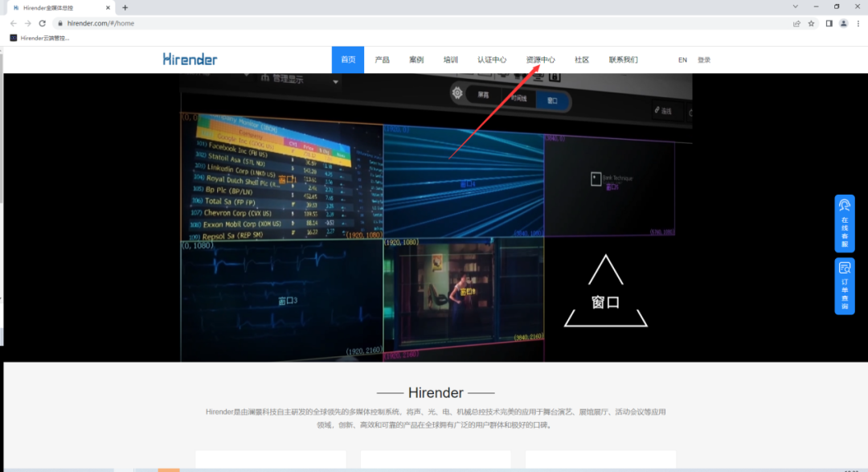The width and height of the screenshot is (868, 472).
Task: Open the Hirender云端管控 bookmark
Action: click(39, 39)
